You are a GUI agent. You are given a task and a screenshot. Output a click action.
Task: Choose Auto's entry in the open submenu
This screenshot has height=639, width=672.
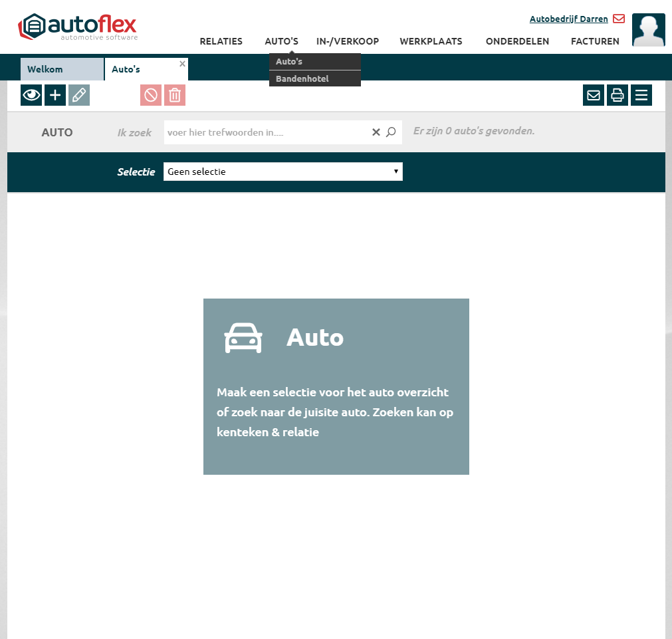tap(289, 62)
